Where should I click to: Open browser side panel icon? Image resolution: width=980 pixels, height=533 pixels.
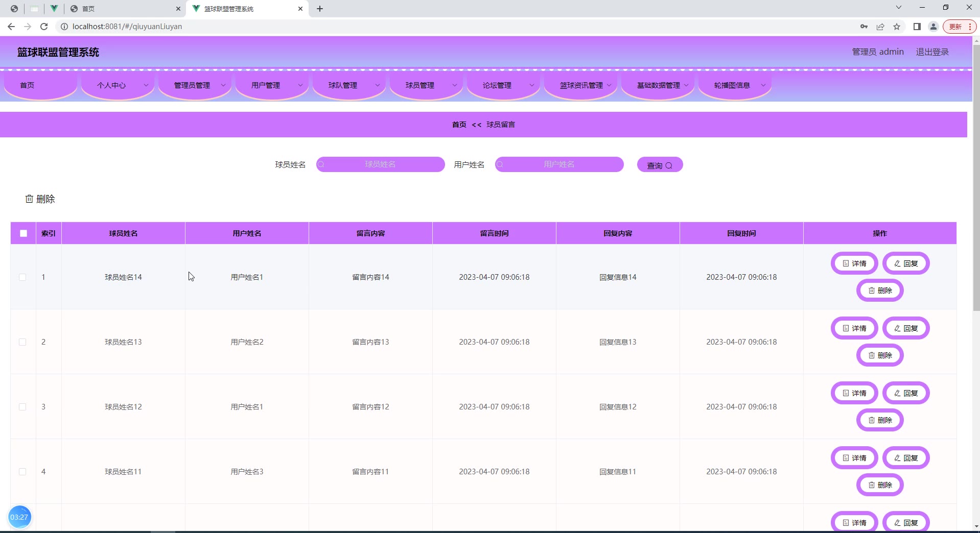pos(917,27)
